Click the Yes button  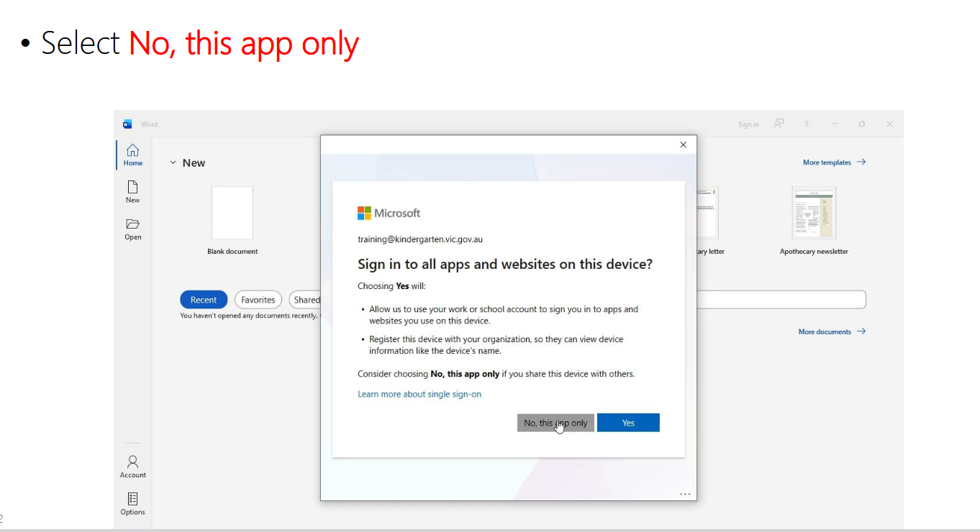(628, 423)
